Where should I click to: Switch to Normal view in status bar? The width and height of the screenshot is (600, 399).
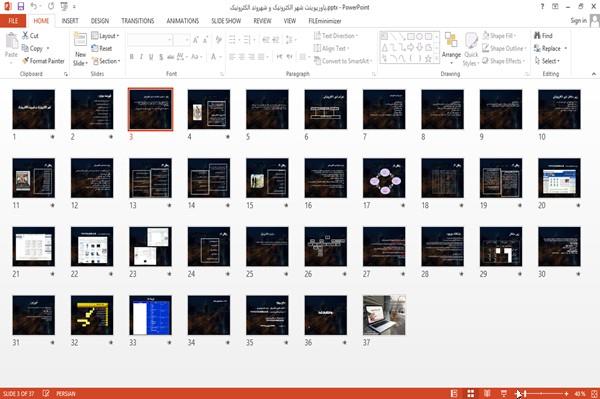(x=454, y=393)
